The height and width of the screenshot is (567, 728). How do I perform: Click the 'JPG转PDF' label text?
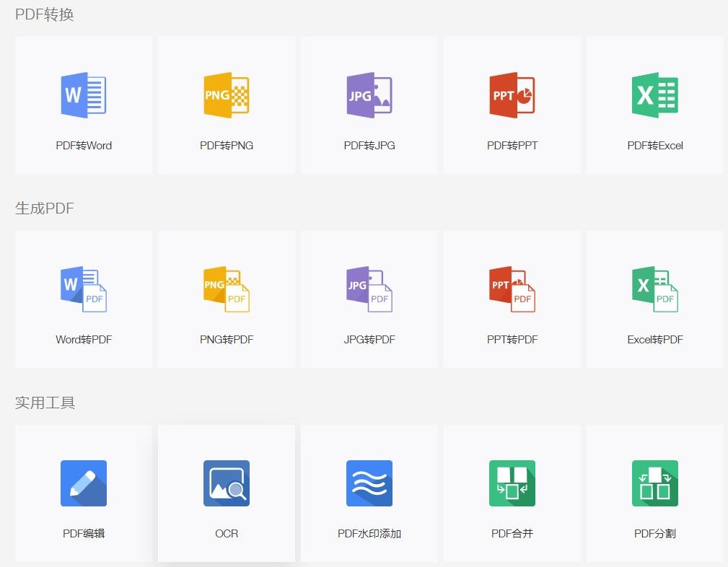tap(369, 340)
